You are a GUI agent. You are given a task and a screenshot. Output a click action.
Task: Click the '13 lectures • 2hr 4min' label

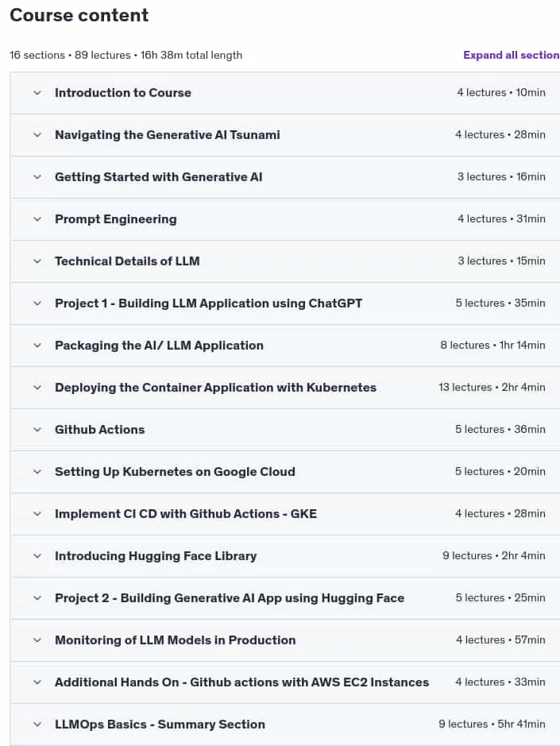tap(492, 387)
